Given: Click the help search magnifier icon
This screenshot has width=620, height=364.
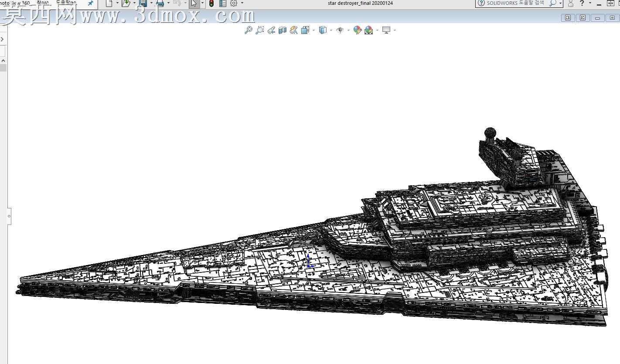Looking at the screenshot, I should coord(552,3).
